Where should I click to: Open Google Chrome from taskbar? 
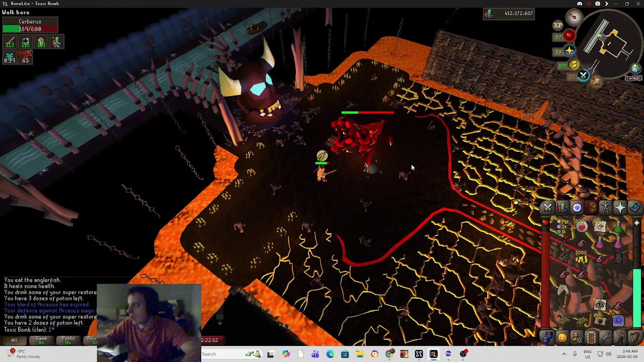389,354
